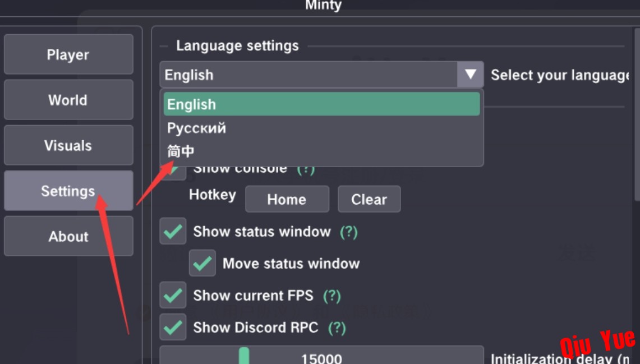Click the English language combo box
The width and height of the screenshot is (640, 364).
coord(309,75)
